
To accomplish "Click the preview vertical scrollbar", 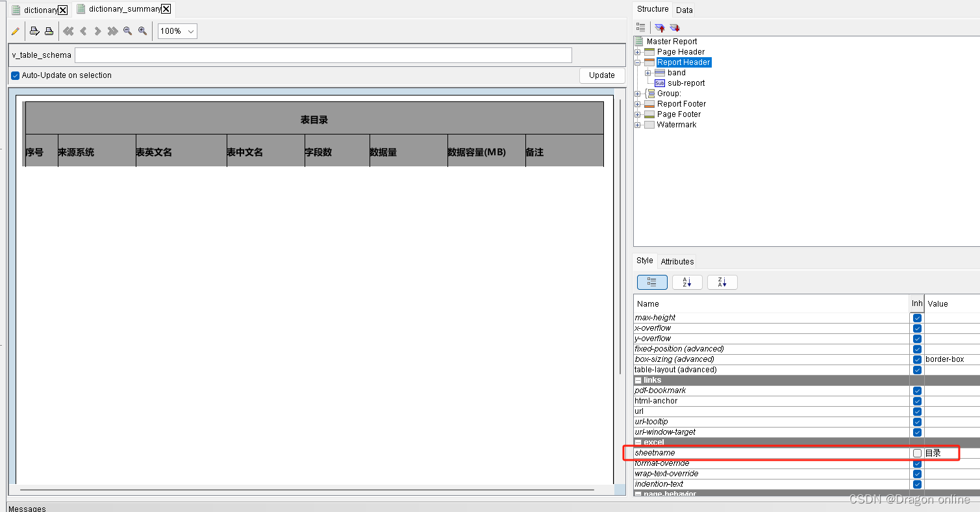I will pos(621,237).
